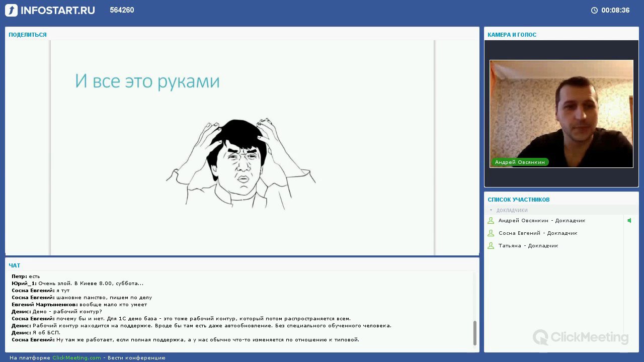Click the user icon of Татьяна

[x=491, y=246]
